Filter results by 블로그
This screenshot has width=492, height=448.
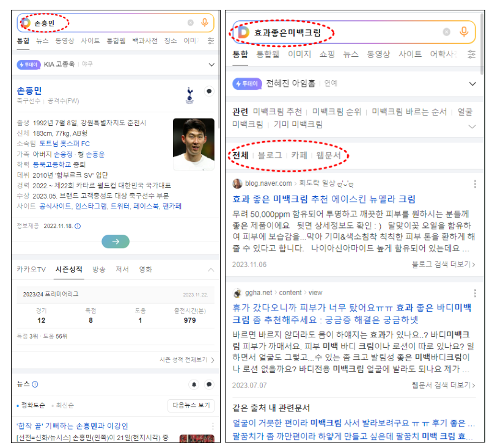tap(270, 155)
